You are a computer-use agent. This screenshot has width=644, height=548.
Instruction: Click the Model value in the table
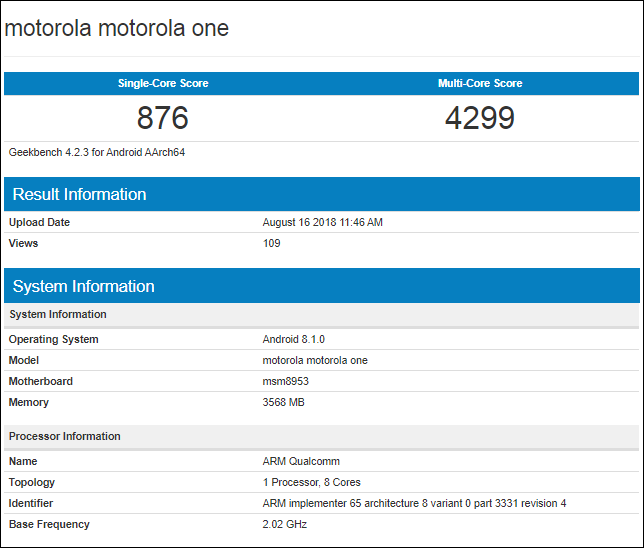click(315, 360)
